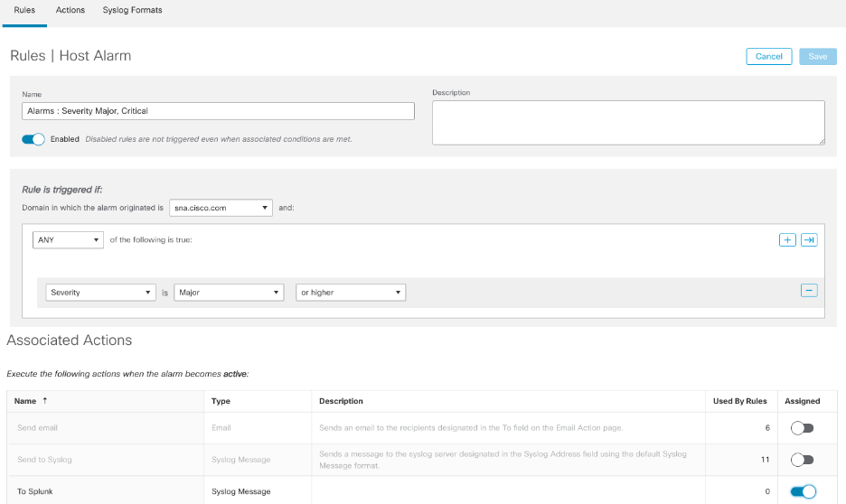The image size is (846, 504).
Task: Select the 'Send to Syslog' action name
Action: [x=44, y=460]
